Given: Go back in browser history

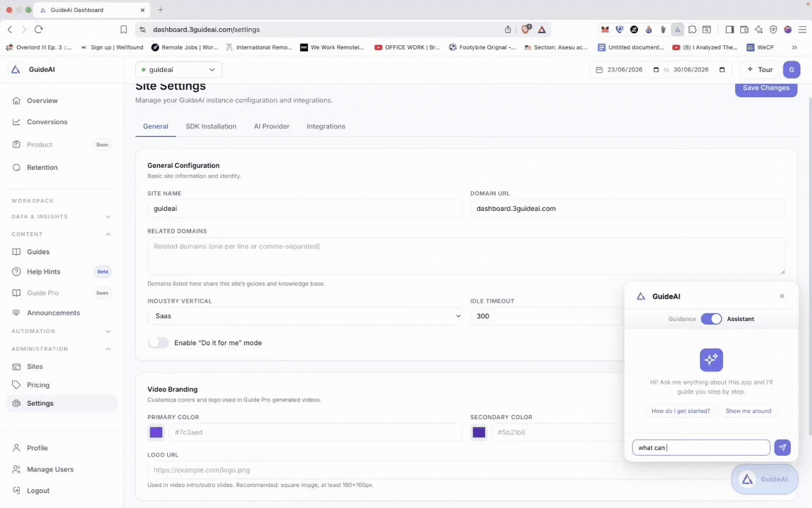Looking at the screenshot, I should tap(10, 30).
